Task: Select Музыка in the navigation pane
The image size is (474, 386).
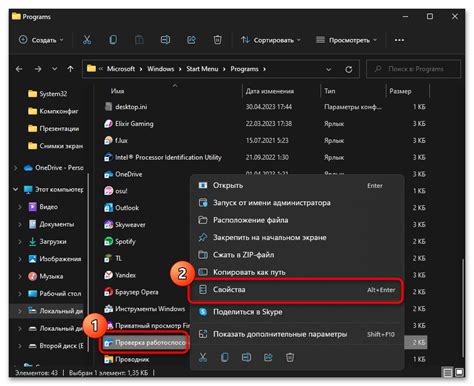Action: pyautogui.click(x=46, y=276)
